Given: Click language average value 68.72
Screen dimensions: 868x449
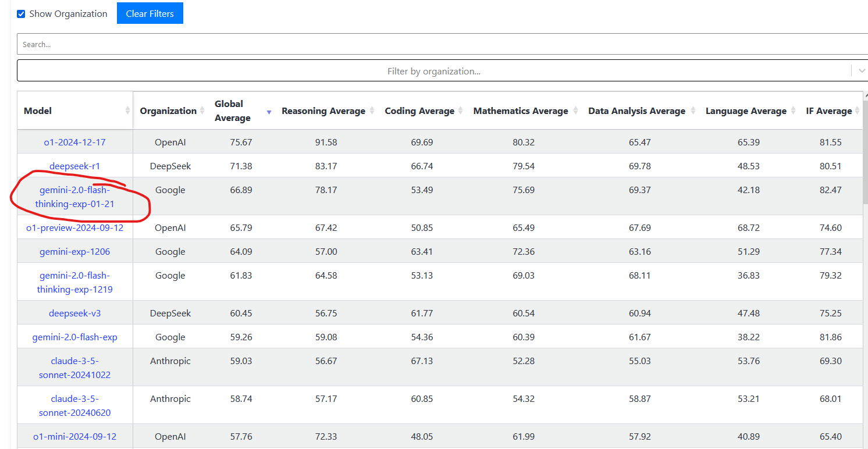Looking at the screenshot, I should tap(749, 227).
